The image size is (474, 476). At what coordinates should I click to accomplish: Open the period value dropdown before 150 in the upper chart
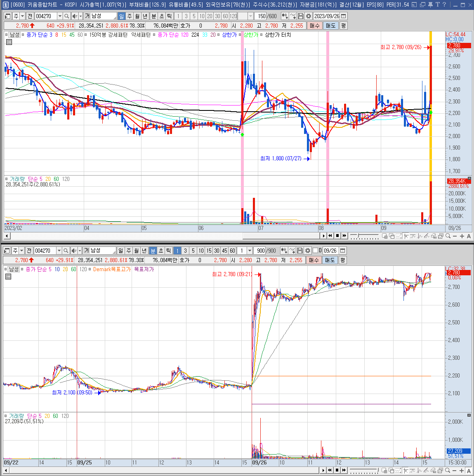pyautogui.click(x=250, y=16)
